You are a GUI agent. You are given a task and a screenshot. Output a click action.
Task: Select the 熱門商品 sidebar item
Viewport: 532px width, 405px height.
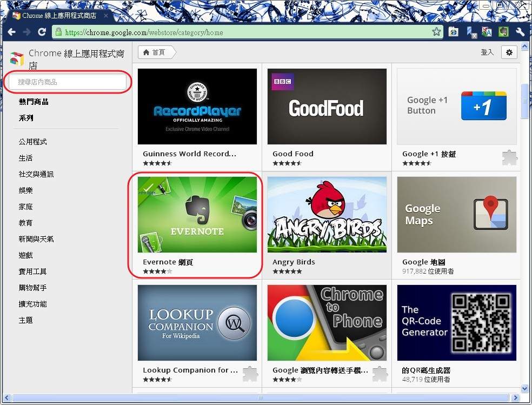pos(34,102)
